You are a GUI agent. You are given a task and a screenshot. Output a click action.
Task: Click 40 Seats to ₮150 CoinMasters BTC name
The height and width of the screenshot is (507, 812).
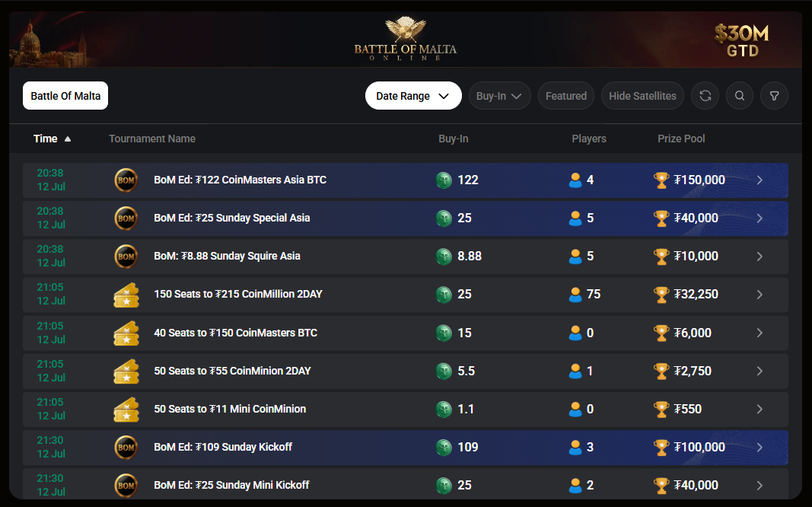(x=236, y=333)
